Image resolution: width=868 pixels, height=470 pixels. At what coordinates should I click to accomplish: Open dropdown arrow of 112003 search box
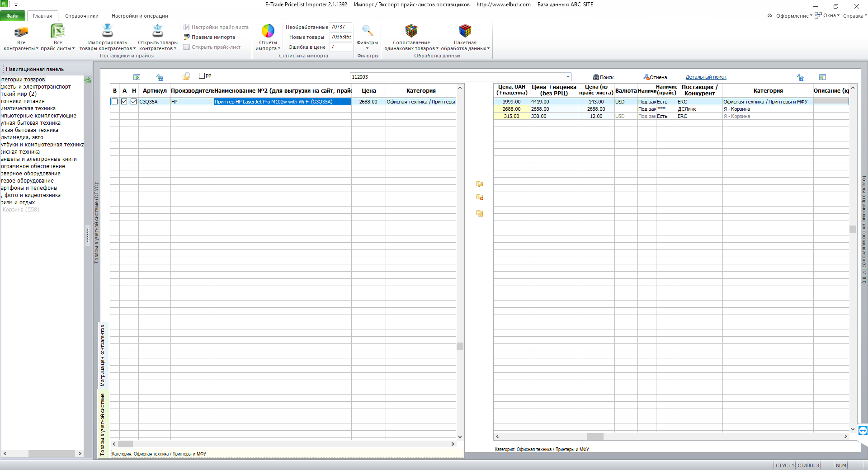(568, 77)
